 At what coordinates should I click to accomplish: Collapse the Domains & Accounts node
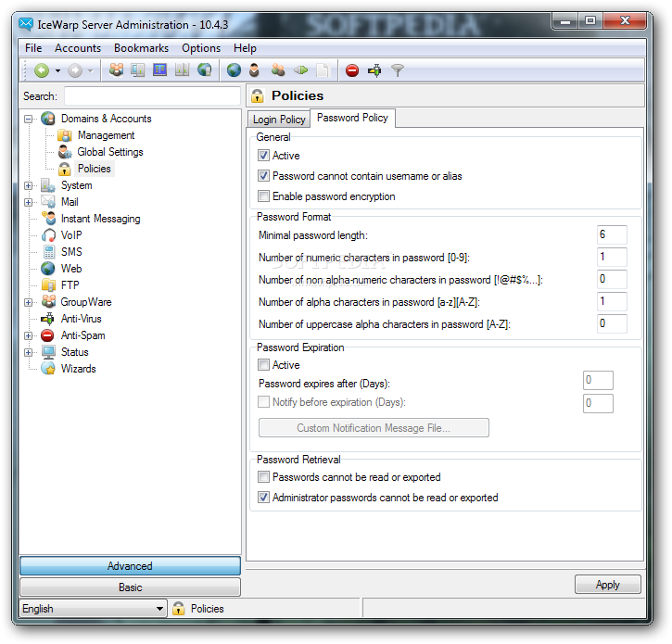(29, 119)
